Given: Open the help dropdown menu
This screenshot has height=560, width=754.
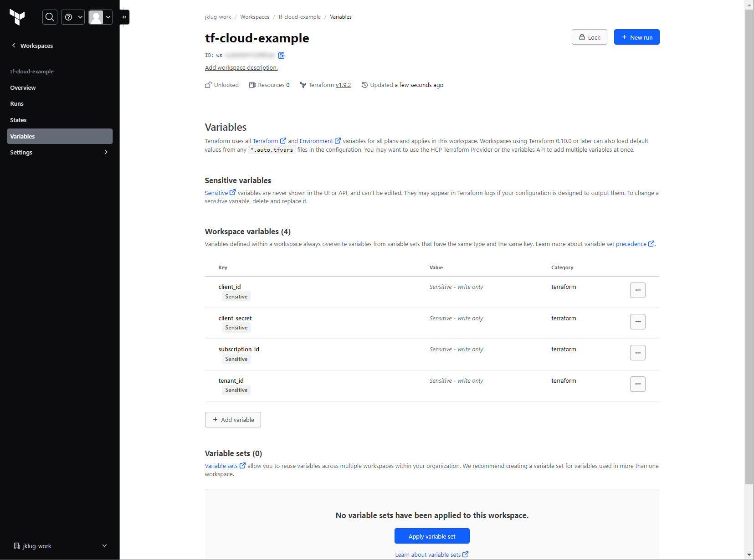Looking at the screenshot, I should tap(73, 17).
